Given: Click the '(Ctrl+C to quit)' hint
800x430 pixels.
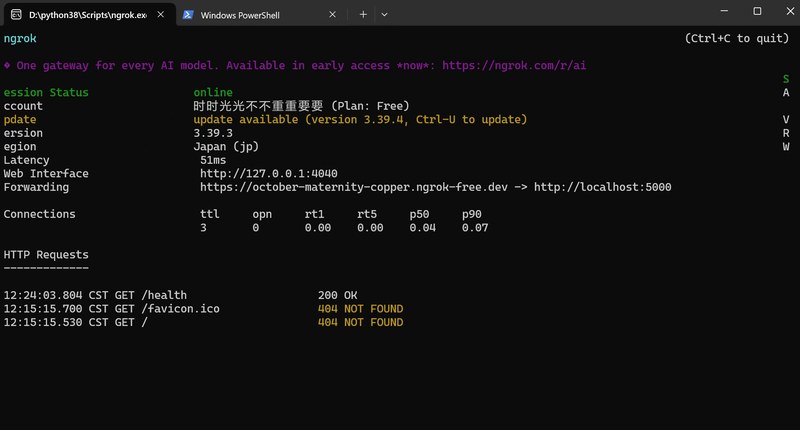Looking at the screenshot, I should coord(737,38).
